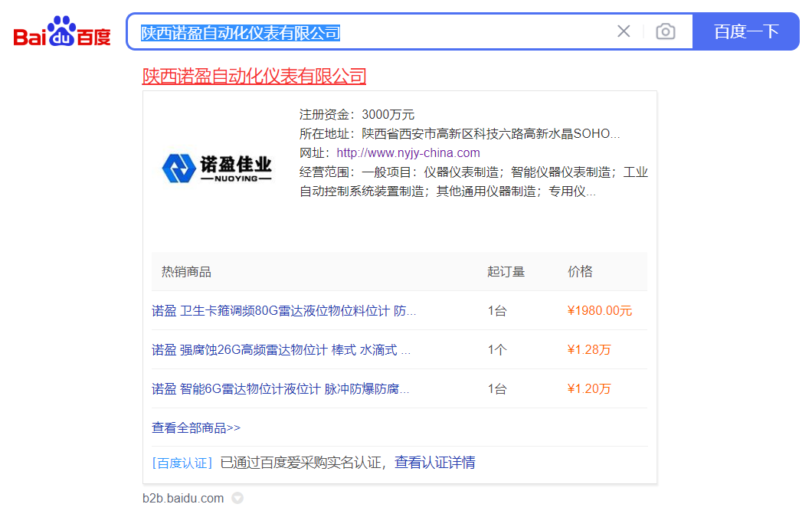The height and width of the screenshot is (514, 812).
Task: Click 查看全部商品 to view all products
Action: point(196,428)
